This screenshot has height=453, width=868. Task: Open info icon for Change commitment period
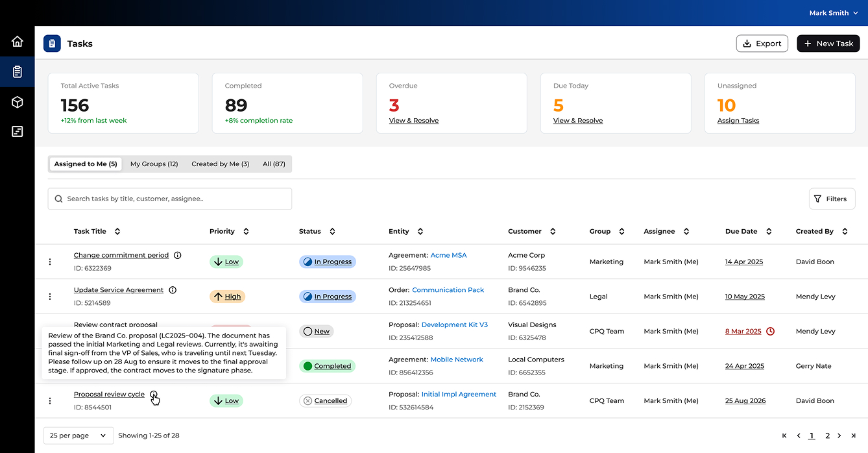point(178,255)
